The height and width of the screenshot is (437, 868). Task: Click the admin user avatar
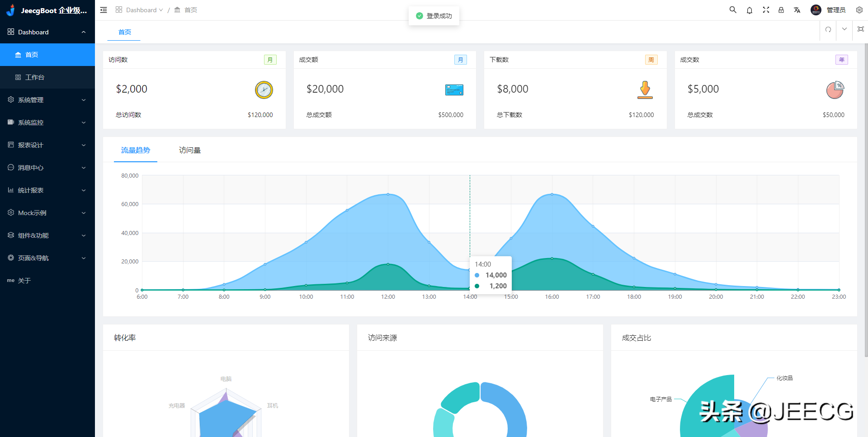816,10
